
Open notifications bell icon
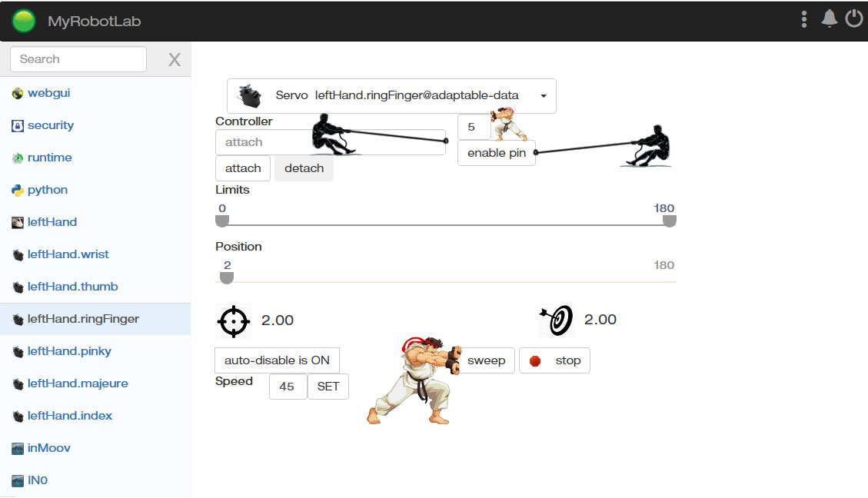pyautogui.click(x=830, y=18)
